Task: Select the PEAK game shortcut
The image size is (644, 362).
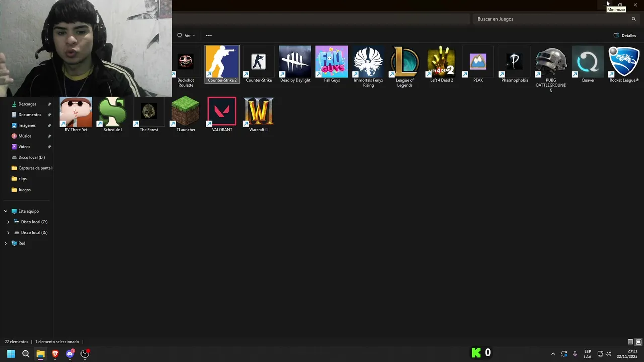Action: [x=478, y=64]
